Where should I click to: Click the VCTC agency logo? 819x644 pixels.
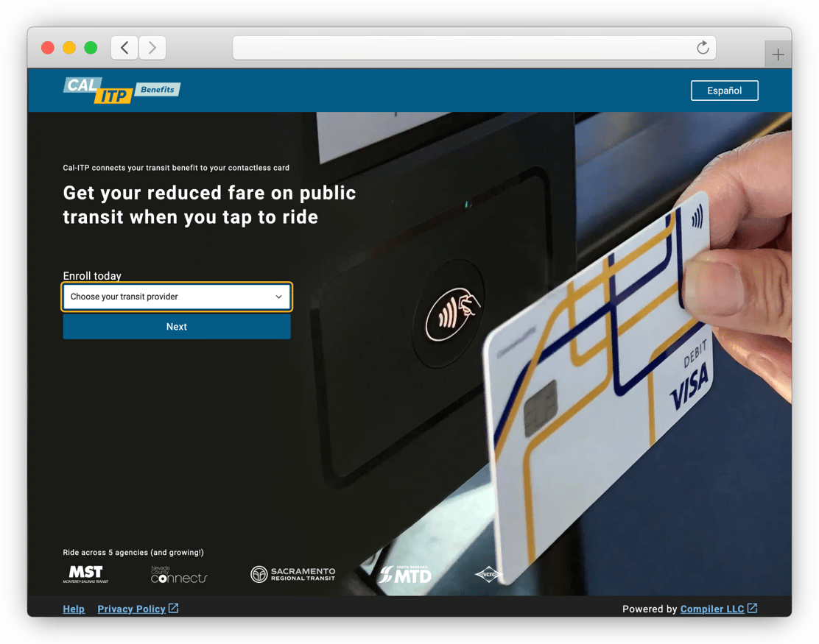(488, 575)
